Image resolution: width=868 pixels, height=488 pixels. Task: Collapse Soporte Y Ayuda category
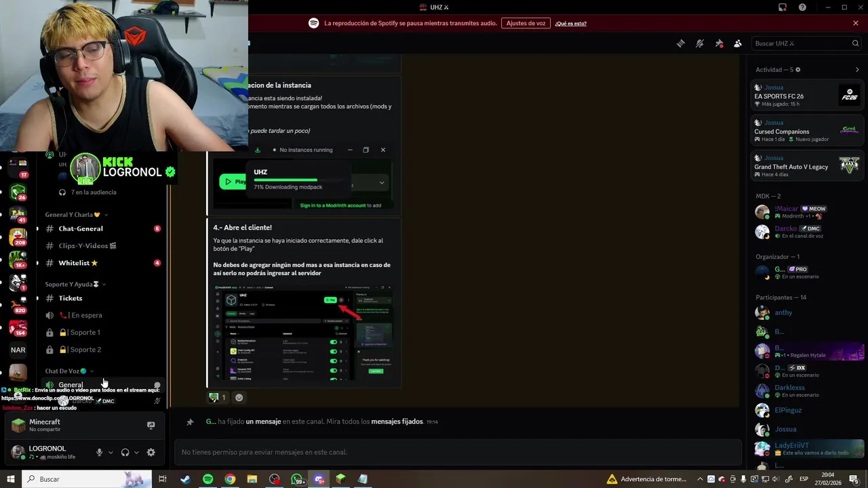pyautogui.click(x=76, y=284)
